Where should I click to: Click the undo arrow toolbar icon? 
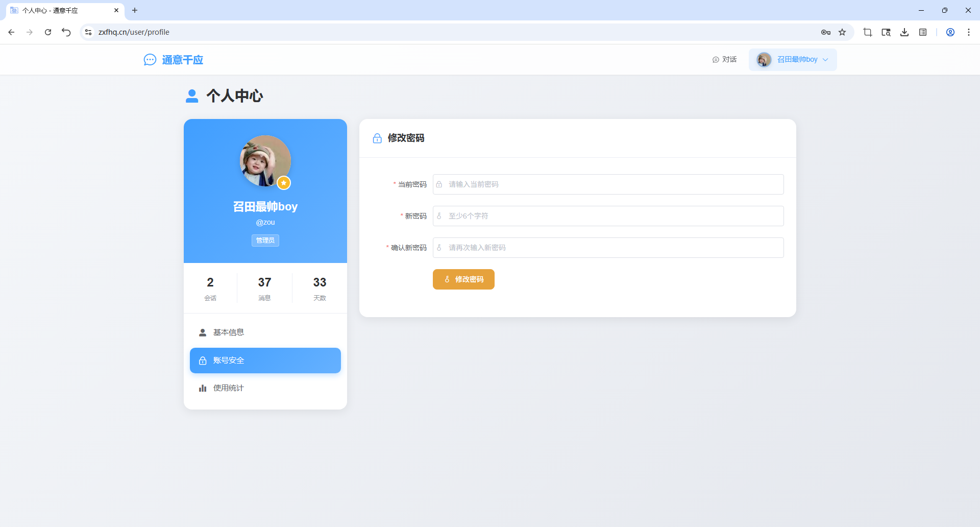[66, 32]
